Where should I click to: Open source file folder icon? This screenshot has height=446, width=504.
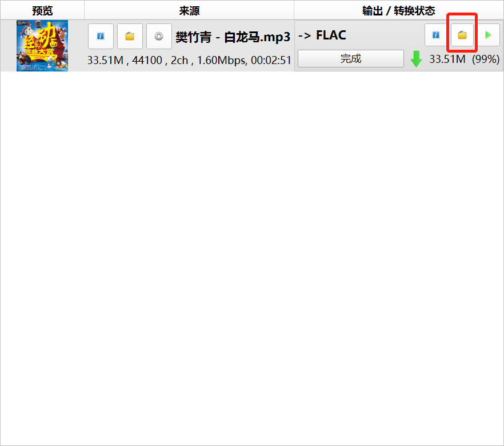click(x=130, y=36)
